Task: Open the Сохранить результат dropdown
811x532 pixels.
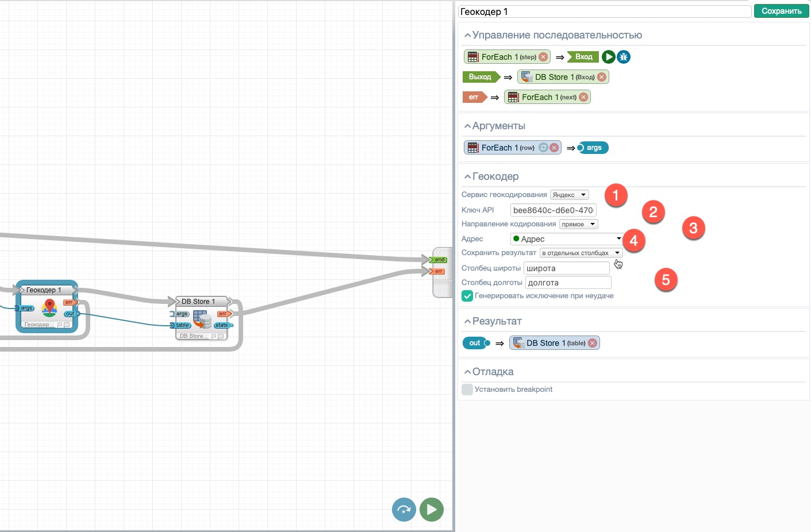Action: tap(581, 253)
